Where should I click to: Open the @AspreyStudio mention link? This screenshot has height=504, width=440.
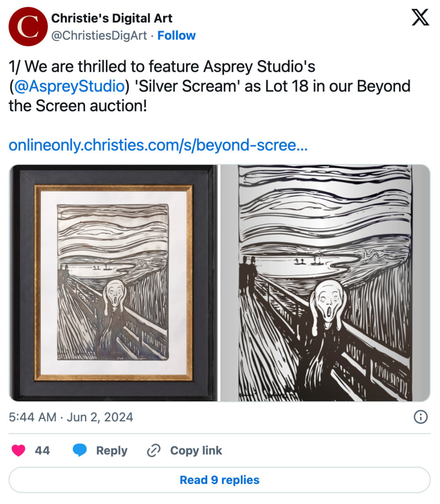pos(69,86)
